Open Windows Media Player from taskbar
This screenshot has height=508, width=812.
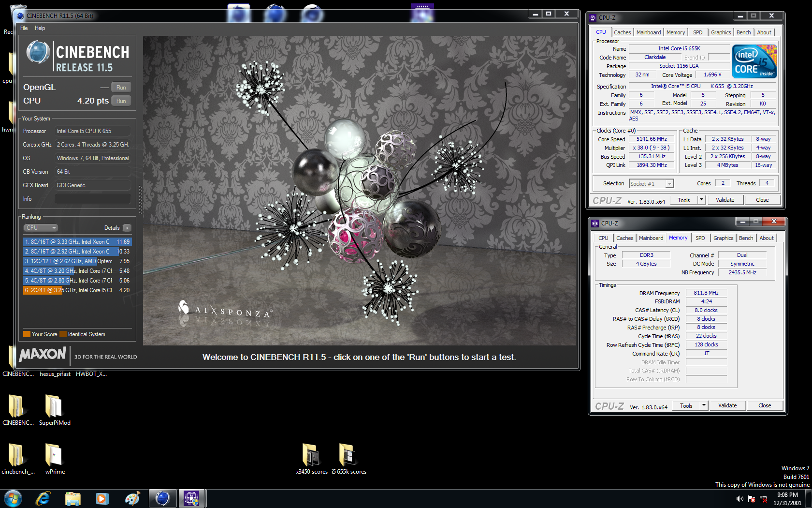tap(102, 498)
